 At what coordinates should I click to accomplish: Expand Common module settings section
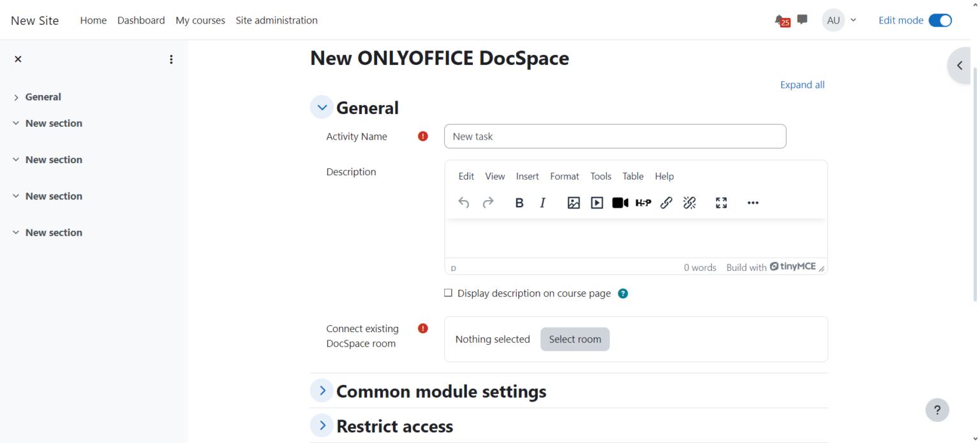(322, 390)
